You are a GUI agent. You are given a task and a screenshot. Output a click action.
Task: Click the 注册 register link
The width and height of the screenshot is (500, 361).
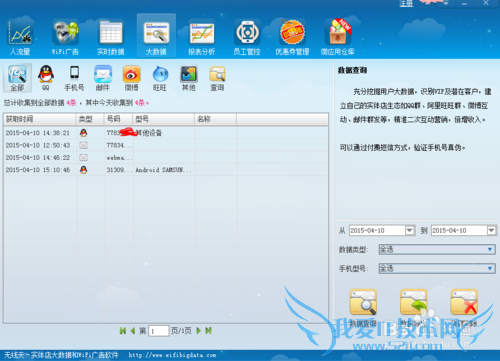pos(406,3)
